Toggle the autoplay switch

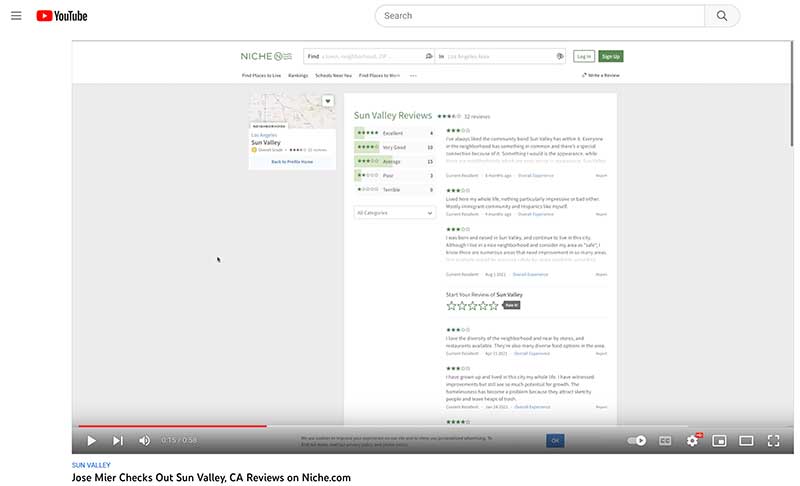click(637, 441)
